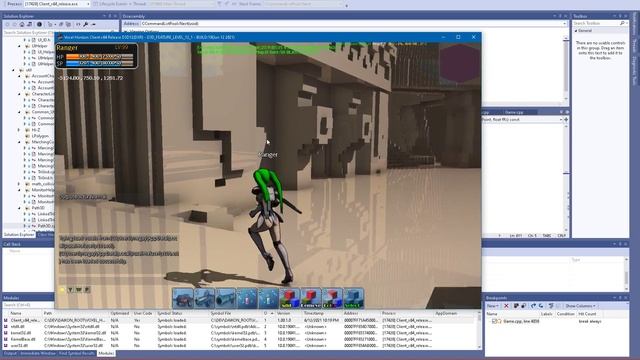Sort modules by Version column header
Viewport: 640px width, 360px height.
283,313
